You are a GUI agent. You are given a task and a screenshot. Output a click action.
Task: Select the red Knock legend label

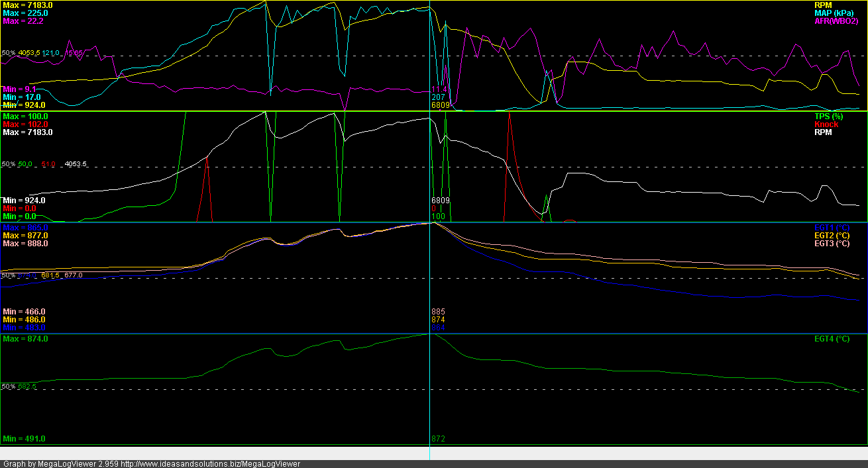826,124
